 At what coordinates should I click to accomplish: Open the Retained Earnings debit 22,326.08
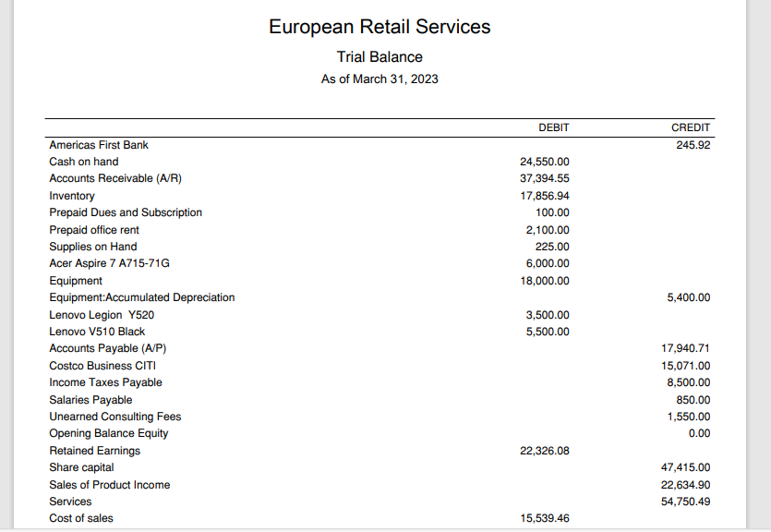click(x=545, y=451)
